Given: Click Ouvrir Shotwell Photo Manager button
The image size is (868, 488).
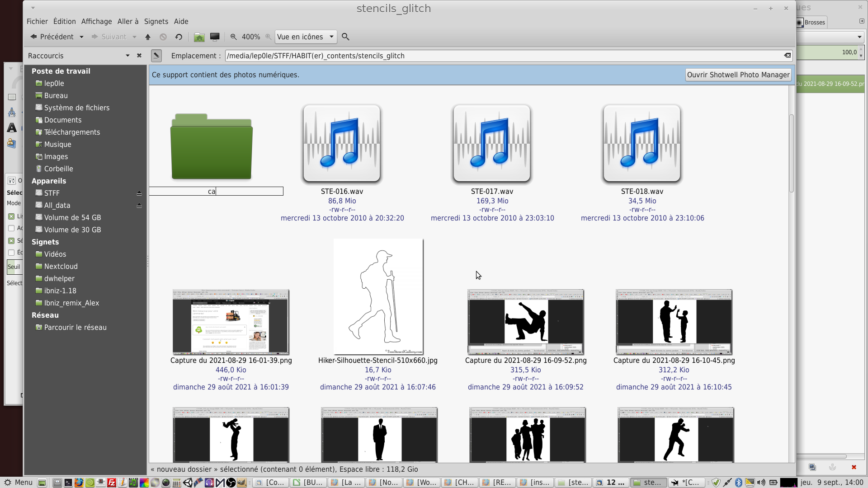Looking at the screenshot, I should 738,75.
